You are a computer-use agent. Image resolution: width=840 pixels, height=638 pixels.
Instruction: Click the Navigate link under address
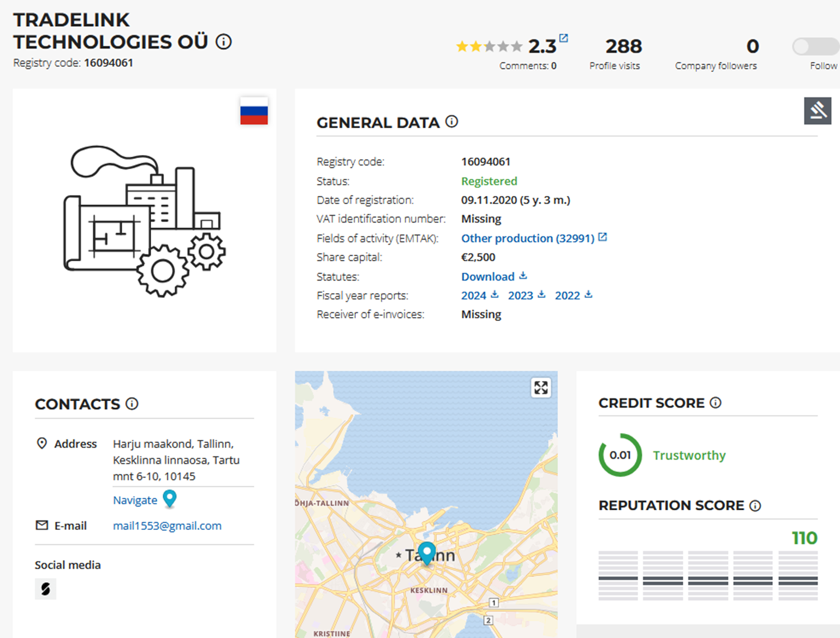(x=135, y=500)
